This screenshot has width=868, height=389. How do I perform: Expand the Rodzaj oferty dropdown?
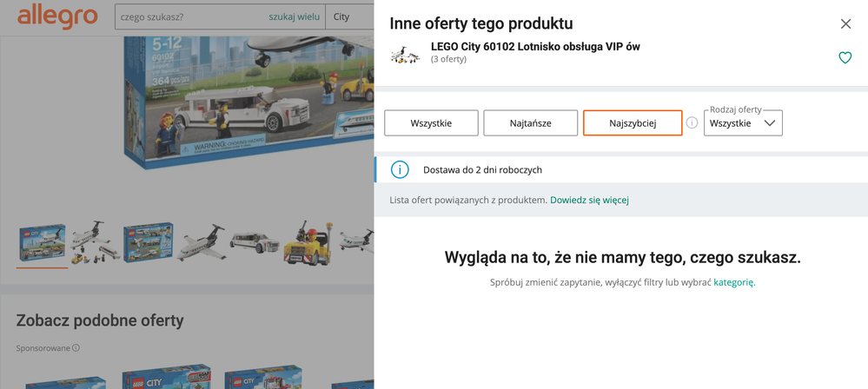tap(743, 122)
